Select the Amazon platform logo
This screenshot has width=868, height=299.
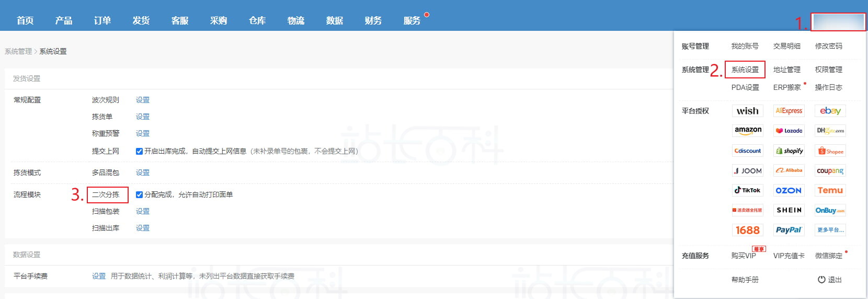748,130
